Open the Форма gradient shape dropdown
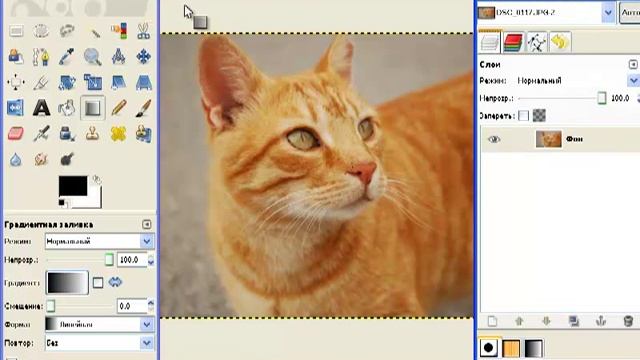Image resolution: width=640 pixels, height=360 pixels. (x=99, y=324)
